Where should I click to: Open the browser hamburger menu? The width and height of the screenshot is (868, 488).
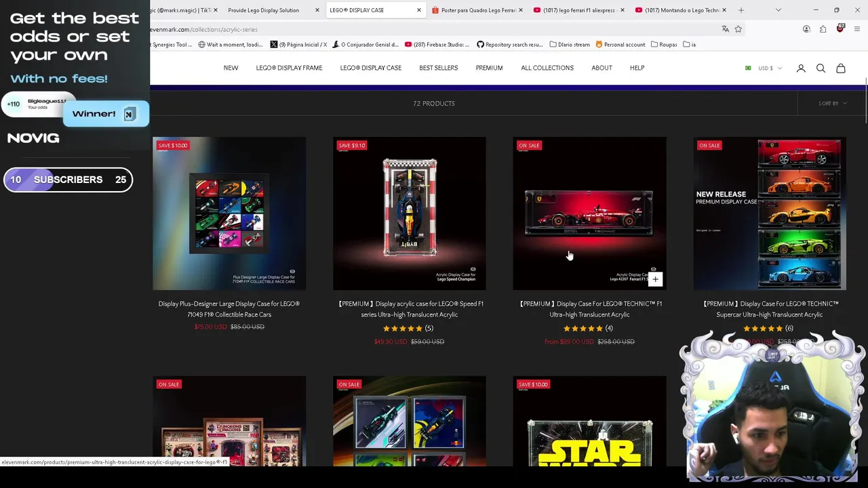pos(857,29)
